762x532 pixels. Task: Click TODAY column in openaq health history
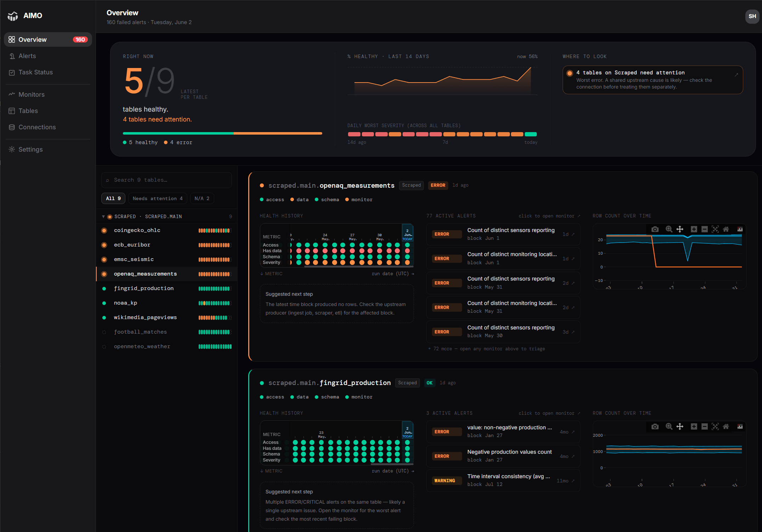[x=407, y=245]
